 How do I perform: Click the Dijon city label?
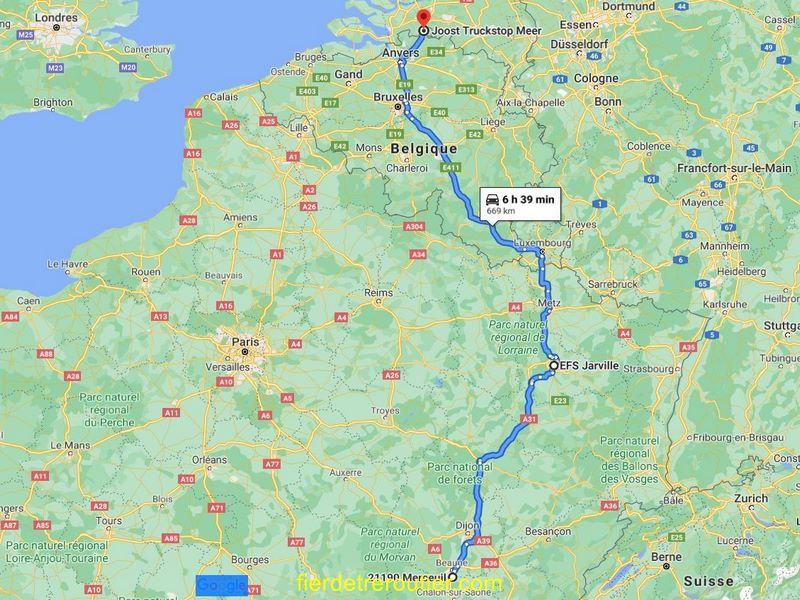click(x=468, y=525)
